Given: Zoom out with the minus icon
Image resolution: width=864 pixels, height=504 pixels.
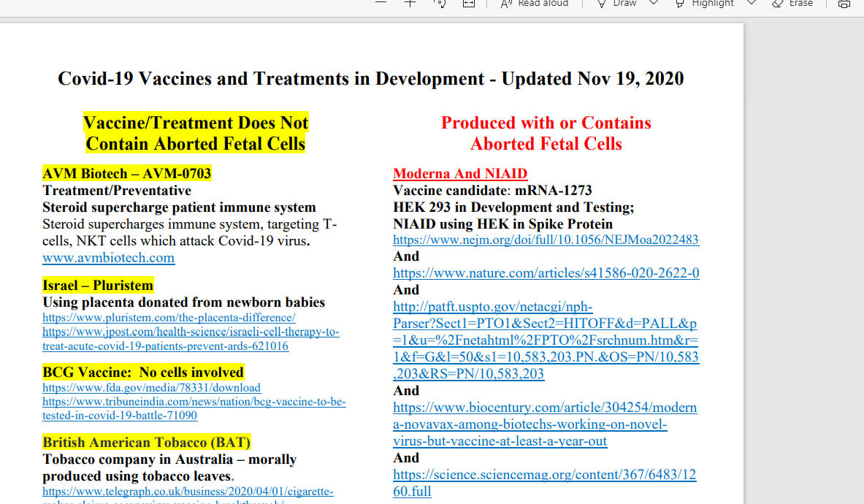Looking at the screenshot, I should (x=381, y=3).
